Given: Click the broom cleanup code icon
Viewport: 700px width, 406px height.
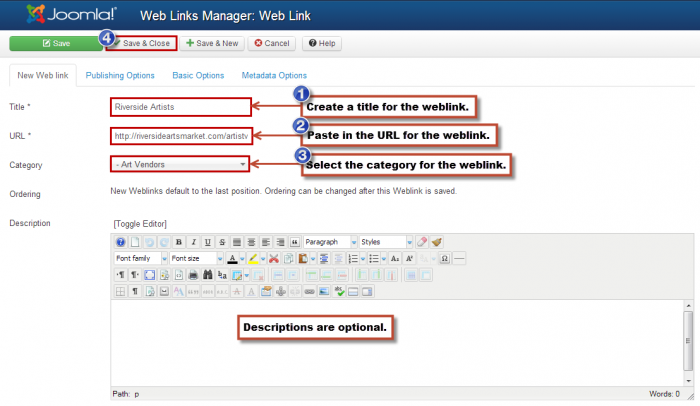Looking at the screenshot, I should coord(437,242).
